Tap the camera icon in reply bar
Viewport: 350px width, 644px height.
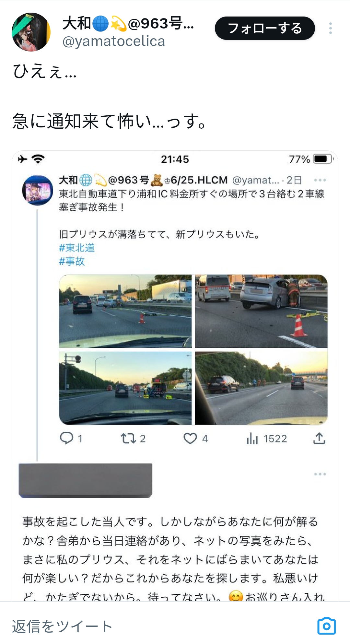[x=326, y=626]
